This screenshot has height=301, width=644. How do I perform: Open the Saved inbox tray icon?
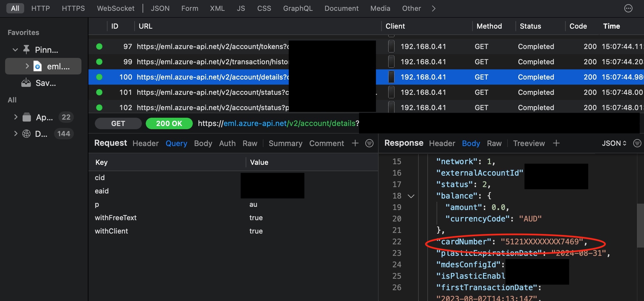click(x=26, y=83)
